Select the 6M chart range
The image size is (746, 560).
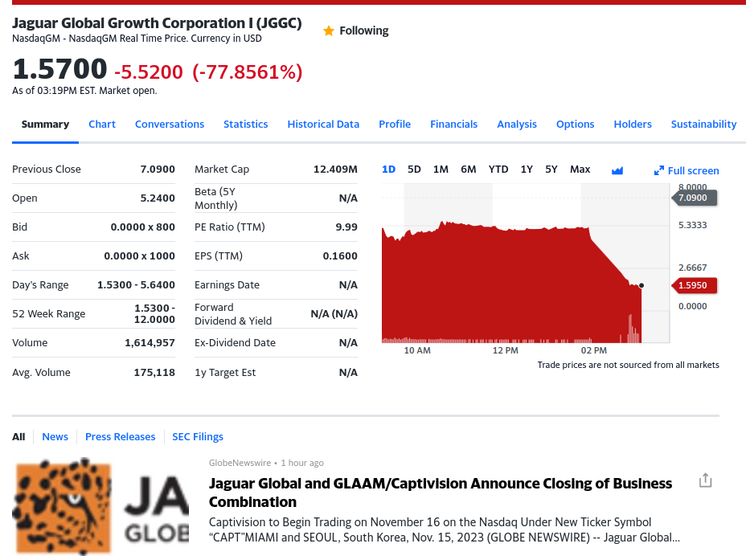coord(468,170)
